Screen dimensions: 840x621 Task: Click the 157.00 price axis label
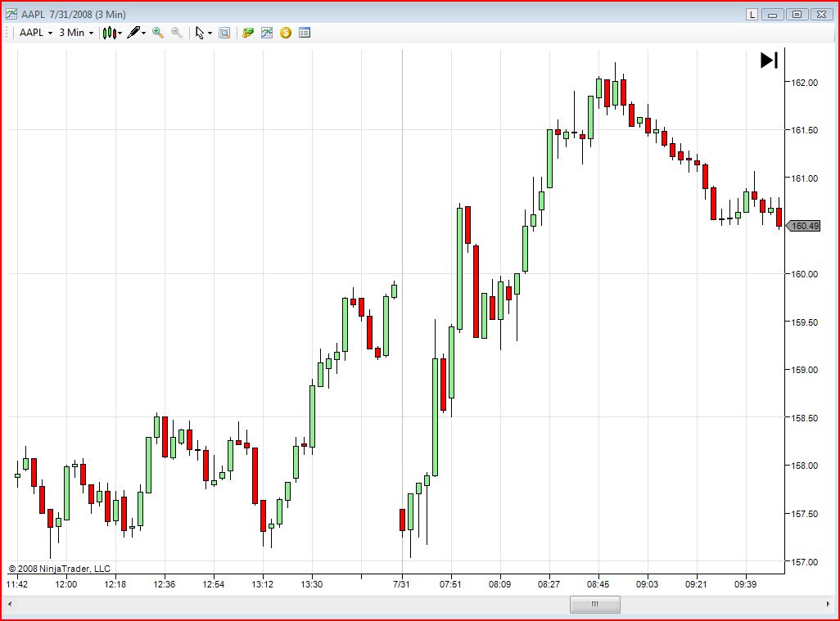click(805, 562)
